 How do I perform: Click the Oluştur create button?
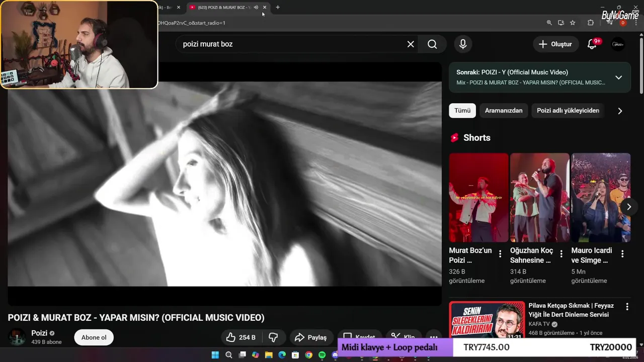555,44
